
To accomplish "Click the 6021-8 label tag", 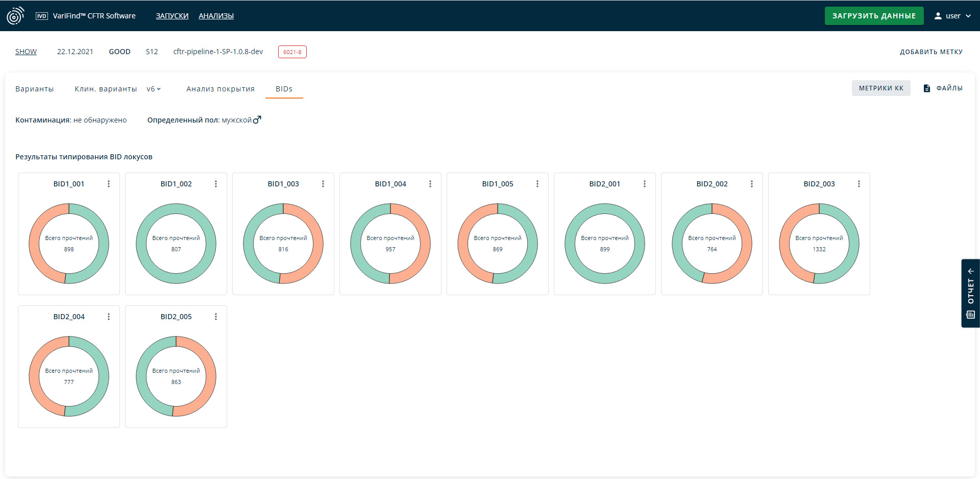I will pos(292,52).
